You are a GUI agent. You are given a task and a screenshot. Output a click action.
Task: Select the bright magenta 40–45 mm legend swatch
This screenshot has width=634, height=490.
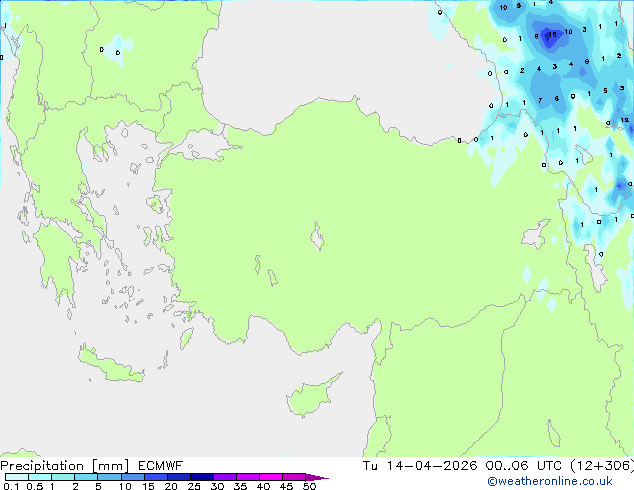click(x=271, y=477)
